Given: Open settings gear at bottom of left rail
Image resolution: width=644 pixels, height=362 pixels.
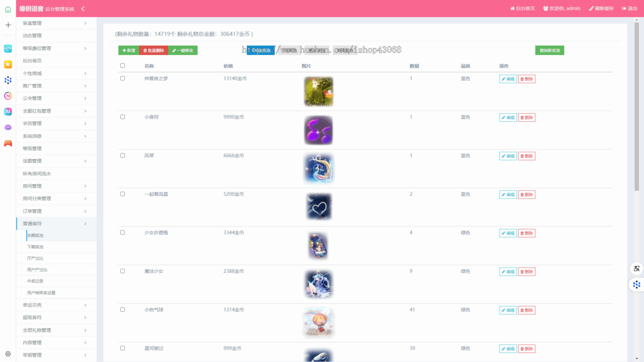Looking at the screenshot, I should 8,354.
